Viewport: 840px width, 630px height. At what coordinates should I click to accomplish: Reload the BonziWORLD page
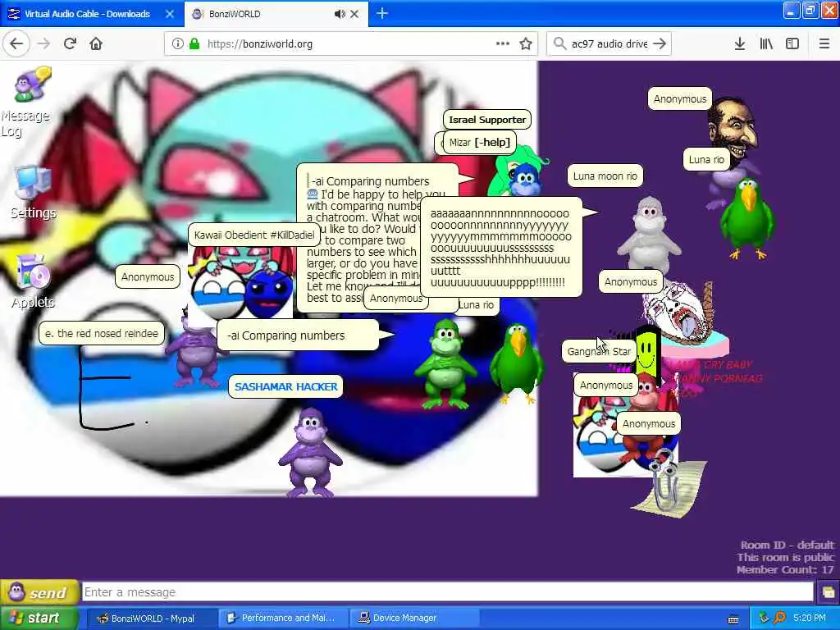click(x=71, y=44)
